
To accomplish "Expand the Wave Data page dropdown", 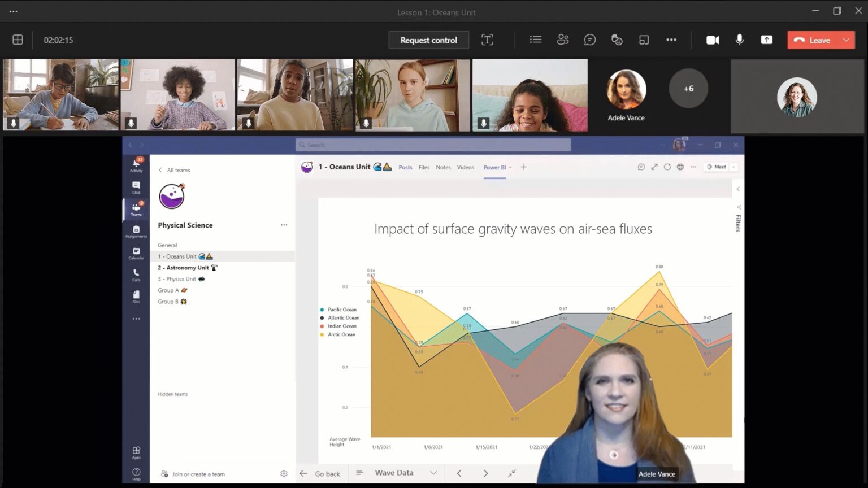I will coord(433,473).
